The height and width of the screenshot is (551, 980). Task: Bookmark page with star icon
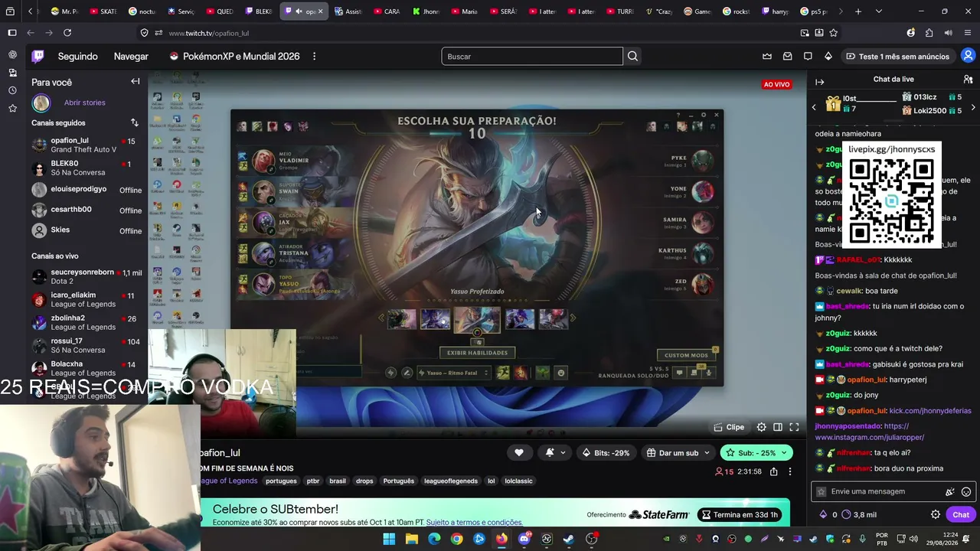point(834,33)
